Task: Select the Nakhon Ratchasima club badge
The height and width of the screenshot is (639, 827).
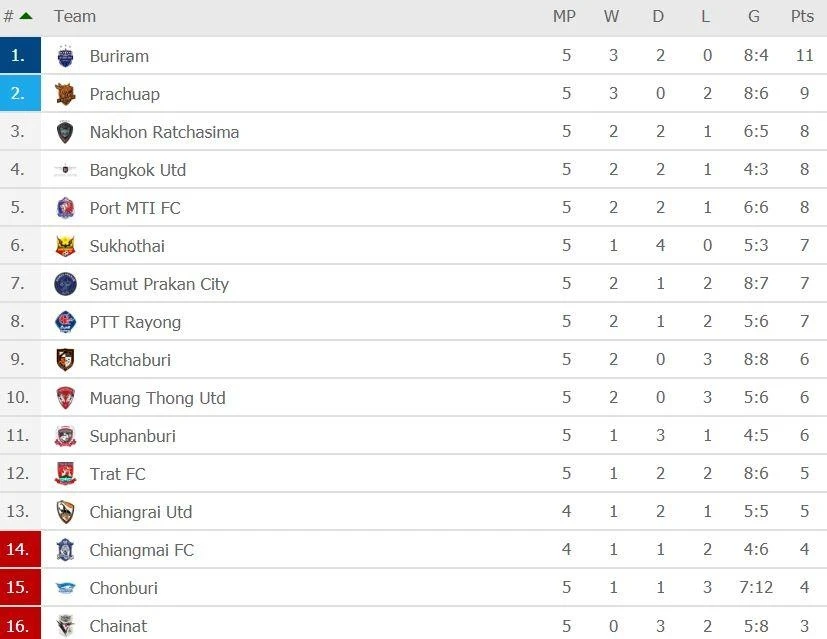Action: coord(64,132)
